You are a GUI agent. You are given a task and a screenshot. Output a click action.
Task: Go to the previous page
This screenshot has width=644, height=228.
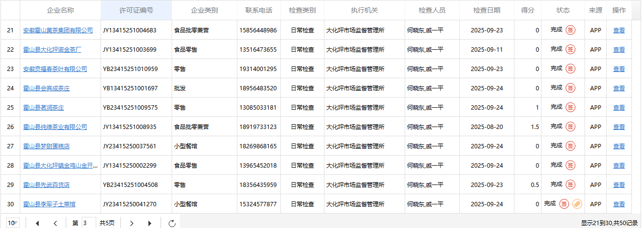[x=55, y=223]
